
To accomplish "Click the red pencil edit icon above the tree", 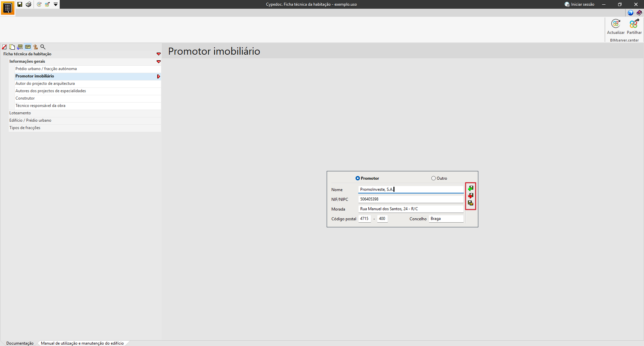I will [4, 47].
